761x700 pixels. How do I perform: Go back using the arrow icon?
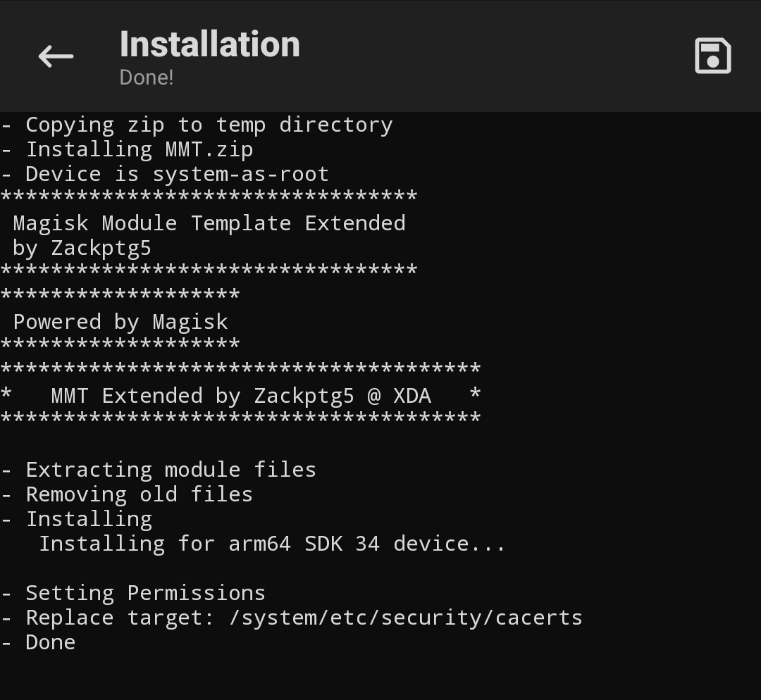[x=56, y=56]
